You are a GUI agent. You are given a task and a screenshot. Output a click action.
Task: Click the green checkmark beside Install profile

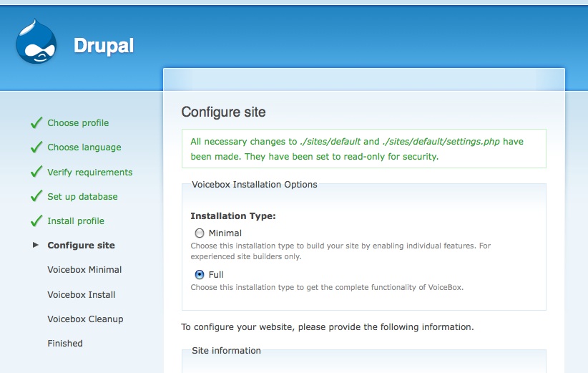tap(36, 221)
